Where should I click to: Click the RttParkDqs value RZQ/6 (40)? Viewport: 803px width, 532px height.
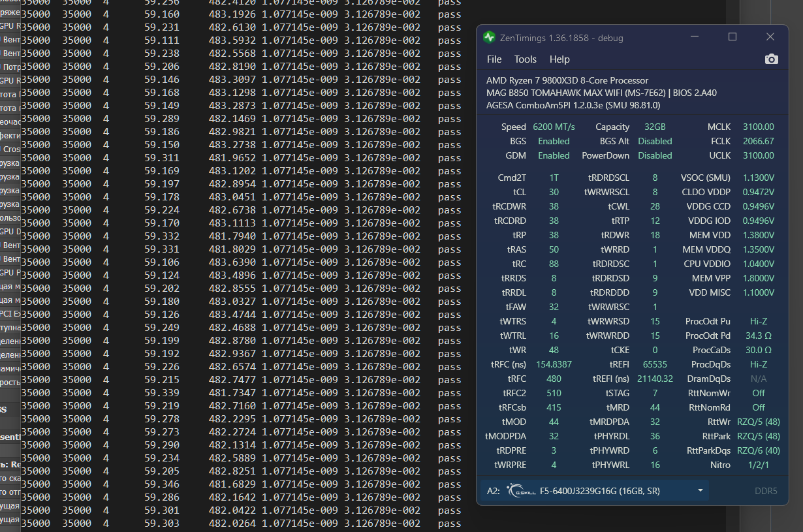click(x=759, y=451)
